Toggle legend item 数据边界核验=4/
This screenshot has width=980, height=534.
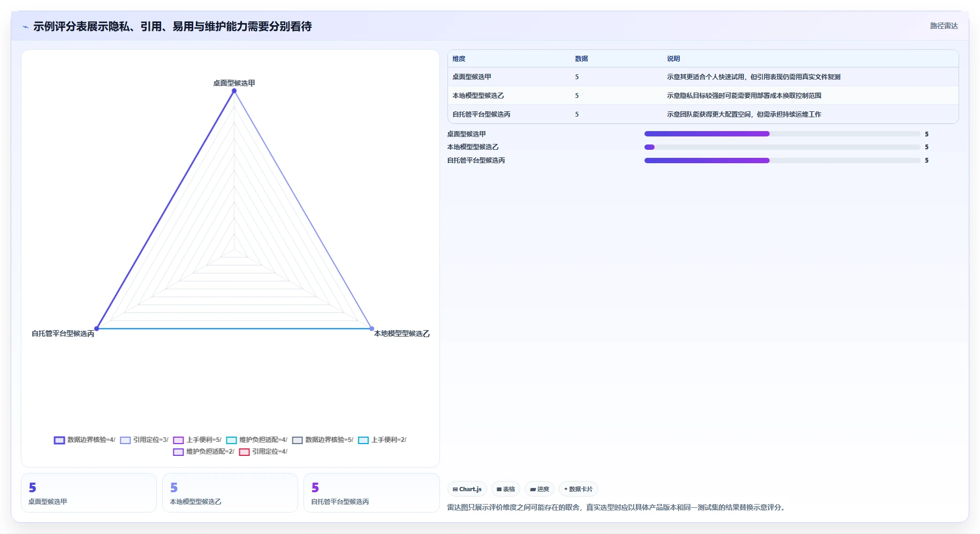point(85,440)
